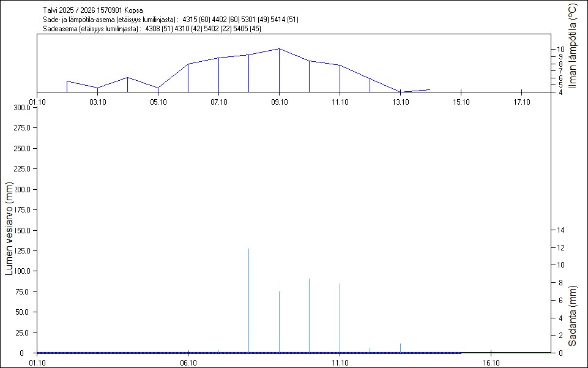Click the 17.10 date label on temperature chart
The image size is (588, 368).
[521, 102]
